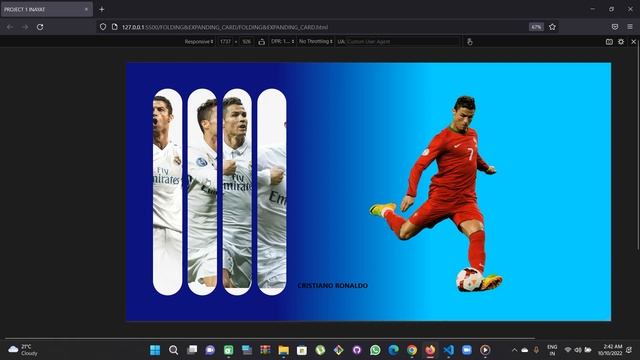
Task: Edit the viewport width field 1737
Action: pos(225,42)
